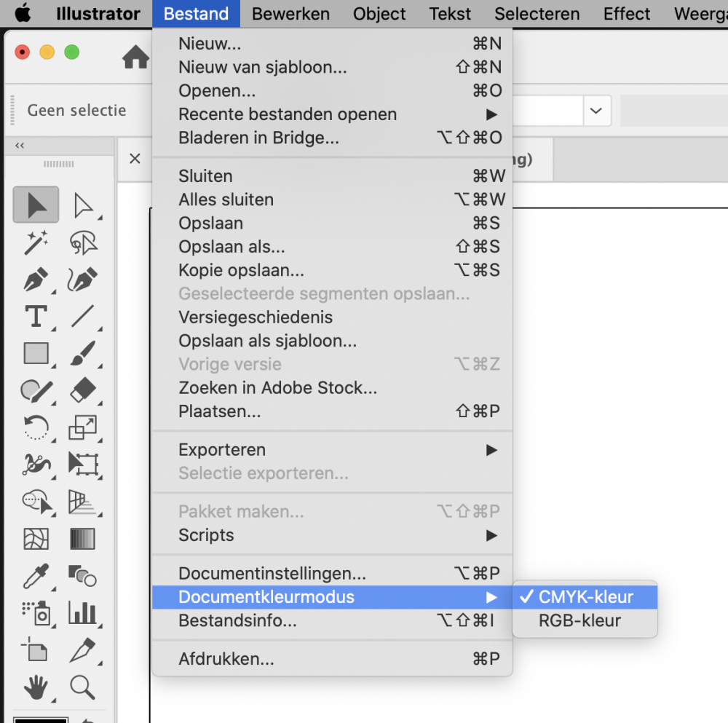Choose the Zoom tool

coord(82,688)
